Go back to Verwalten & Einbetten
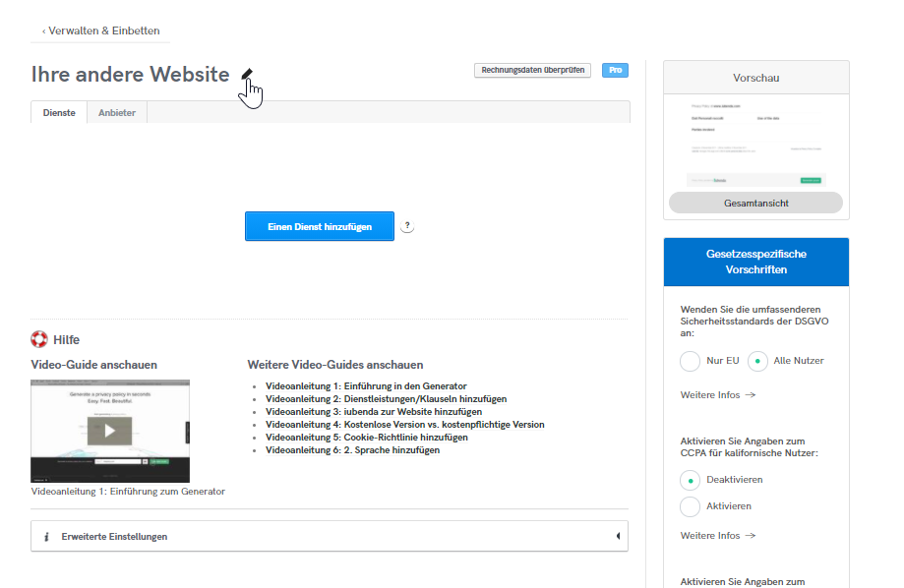This screenshot has height=588, width=904. click(100, 31)
